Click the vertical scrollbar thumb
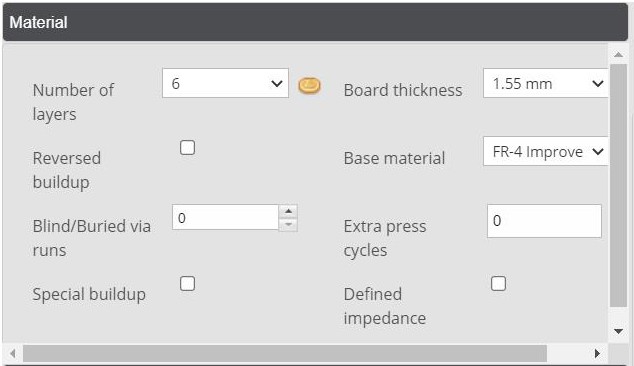 pyautogui.click(x=618, y=185)
